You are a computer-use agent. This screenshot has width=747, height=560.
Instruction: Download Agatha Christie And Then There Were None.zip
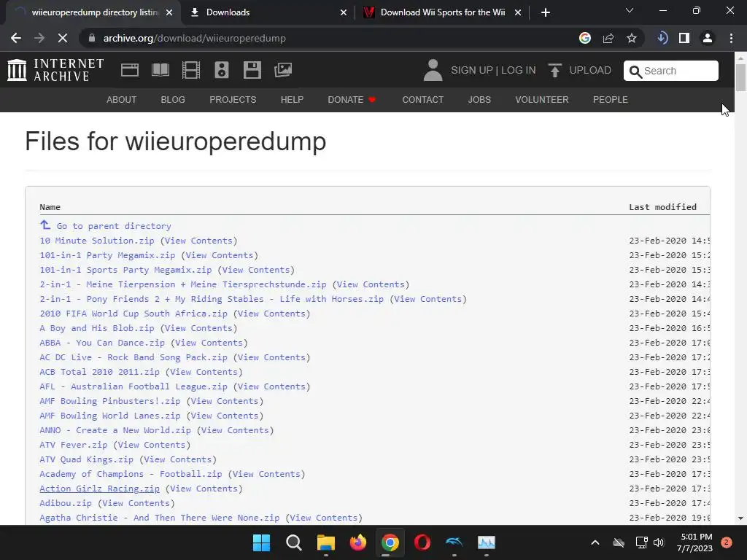[x=160, y=518]
